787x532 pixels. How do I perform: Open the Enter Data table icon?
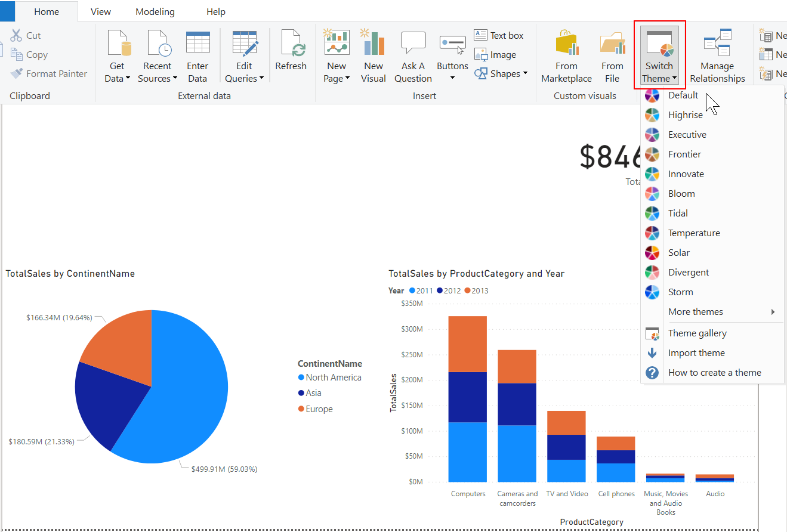[x=197, y=43]
